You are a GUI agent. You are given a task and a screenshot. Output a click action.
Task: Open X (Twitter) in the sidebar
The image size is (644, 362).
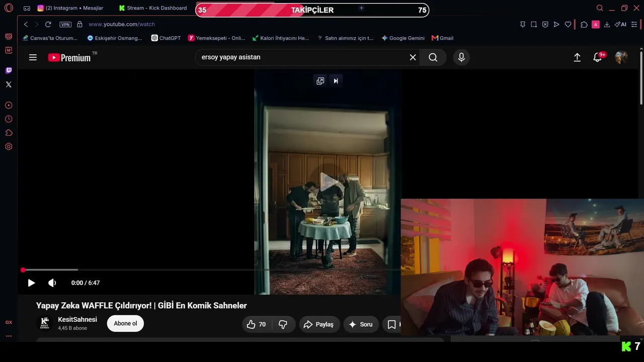tap(9, 84)
